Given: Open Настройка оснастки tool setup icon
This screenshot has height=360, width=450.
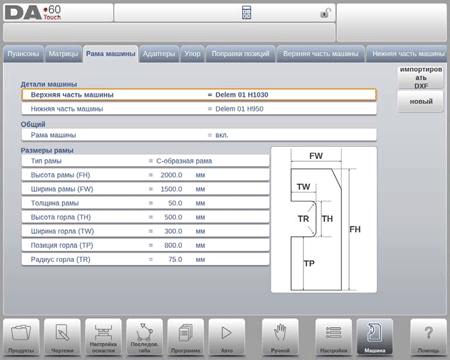Looking at the screenshot, I should coord(103,337).
